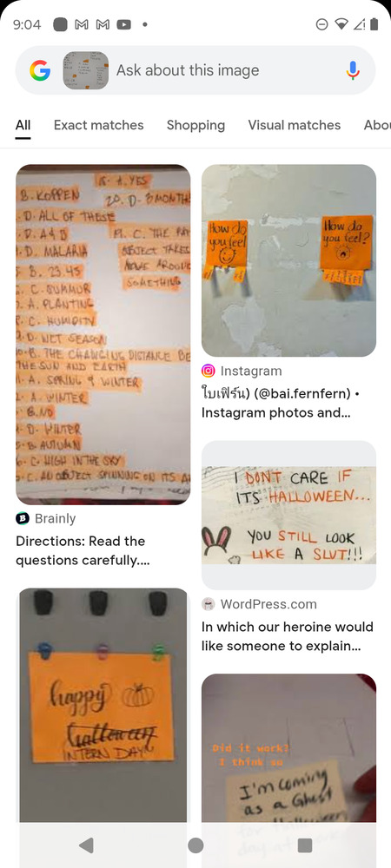Viewport: 391px width, 868px height.
Task: Open 'In which our heroine' WordPress result
Action: pos(288,636)
